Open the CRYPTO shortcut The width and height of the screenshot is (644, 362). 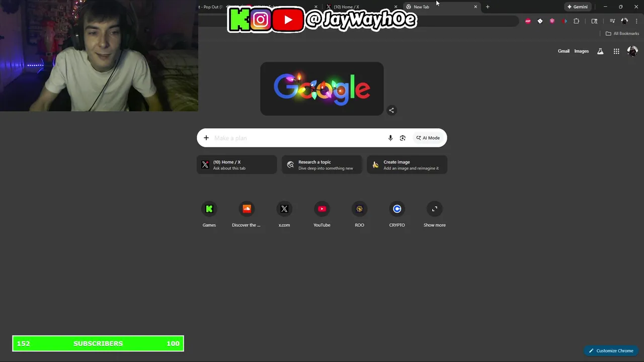pos(397,215)
